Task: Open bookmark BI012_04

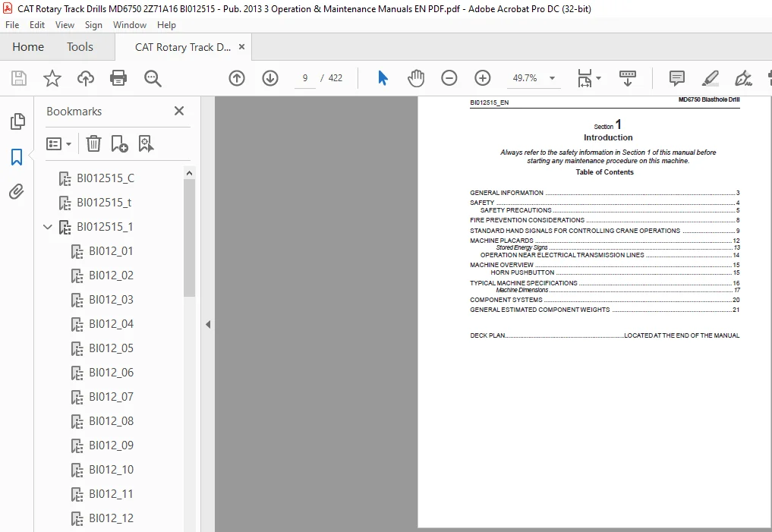Action: click(x=112, y=324)
